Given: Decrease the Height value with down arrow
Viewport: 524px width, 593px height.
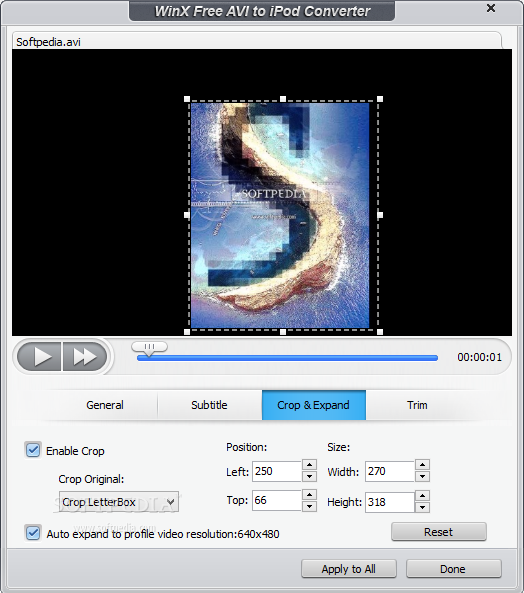Looking at the screenshot, I should 422,507.
